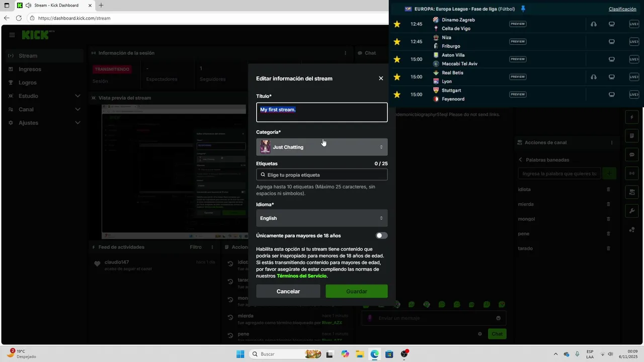This screenshot has height=362, width=644.
Task: Click the camera icon in right rail
Action: point(632,192)
